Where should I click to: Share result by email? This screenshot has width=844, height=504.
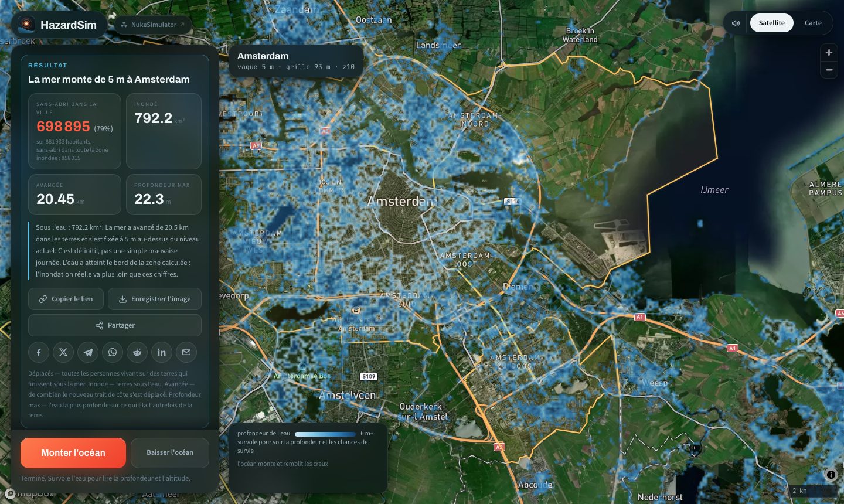point(186,352)
